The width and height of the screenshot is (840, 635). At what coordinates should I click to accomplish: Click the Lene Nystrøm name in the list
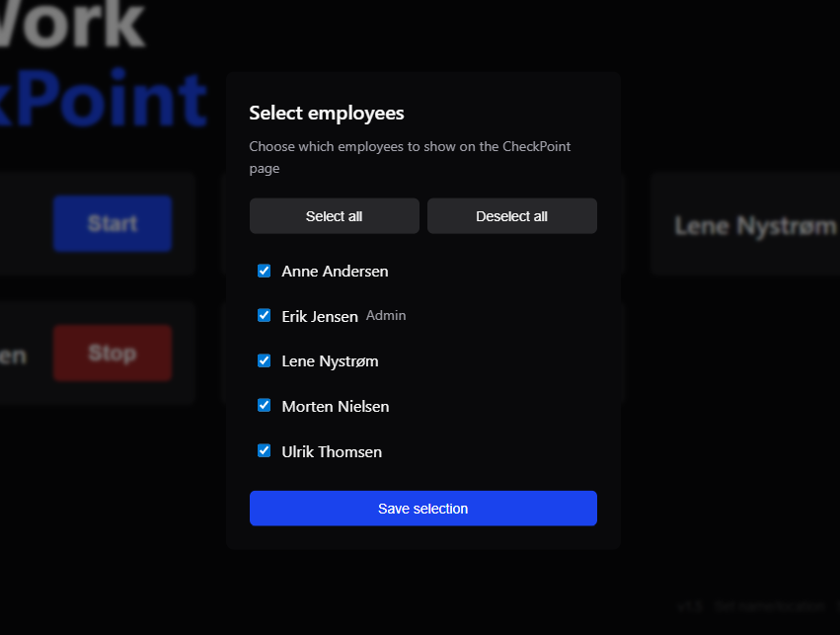point(330,360)
